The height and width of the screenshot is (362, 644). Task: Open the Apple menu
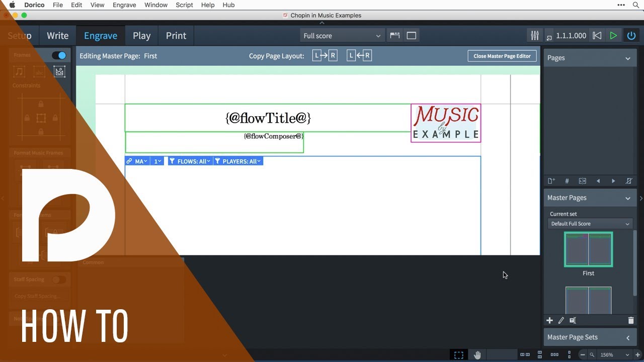click(x=12, y=5)
